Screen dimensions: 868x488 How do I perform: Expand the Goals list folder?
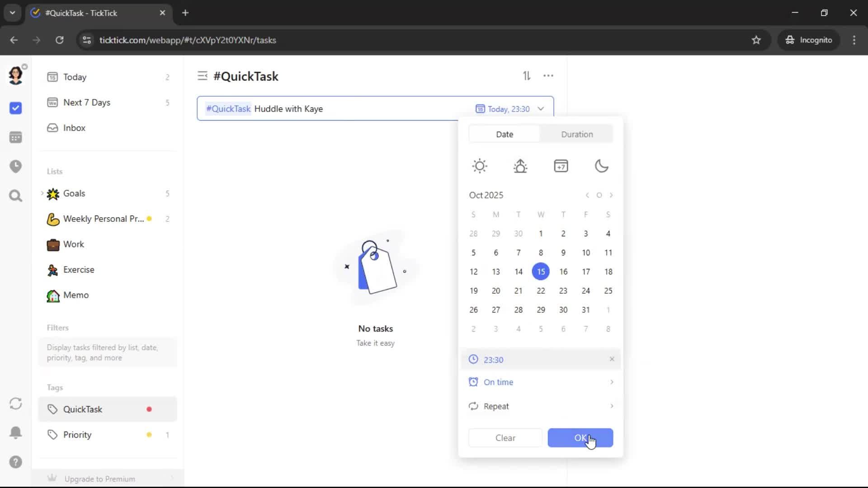pos(42,193)
